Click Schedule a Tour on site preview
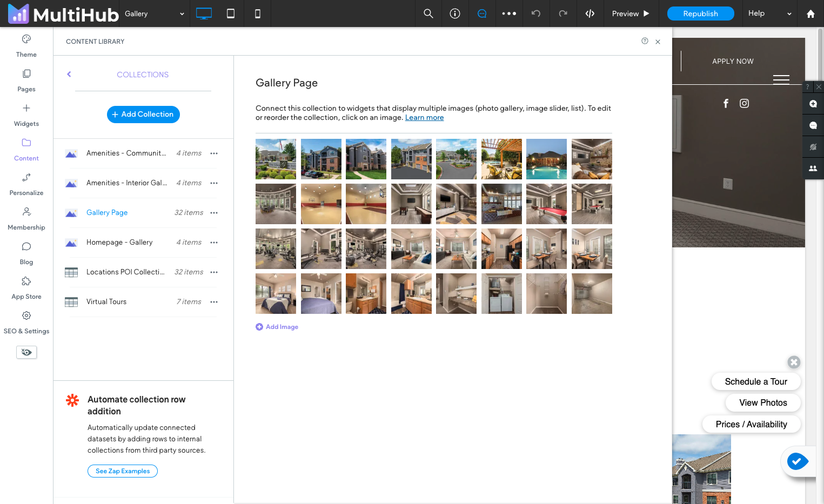The width and height of the screenshot is (824, 504). coord(756,381)
